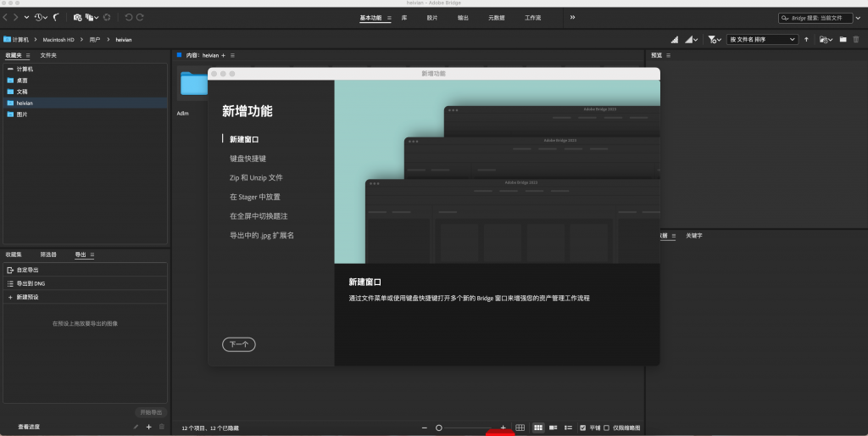Go back with the left arrow icon
Image resolution: width=868 pixels, height=436 pixels.
[x=5, y=18]
